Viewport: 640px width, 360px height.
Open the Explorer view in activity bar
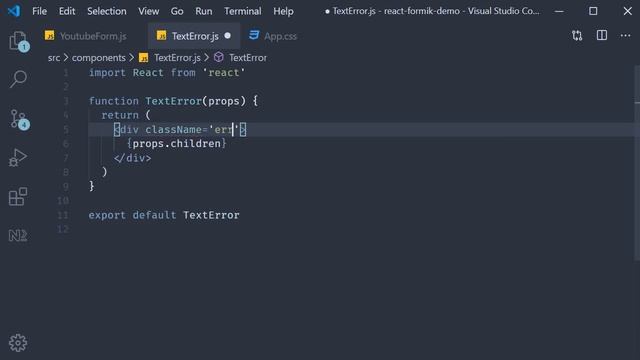coord(18,41)
